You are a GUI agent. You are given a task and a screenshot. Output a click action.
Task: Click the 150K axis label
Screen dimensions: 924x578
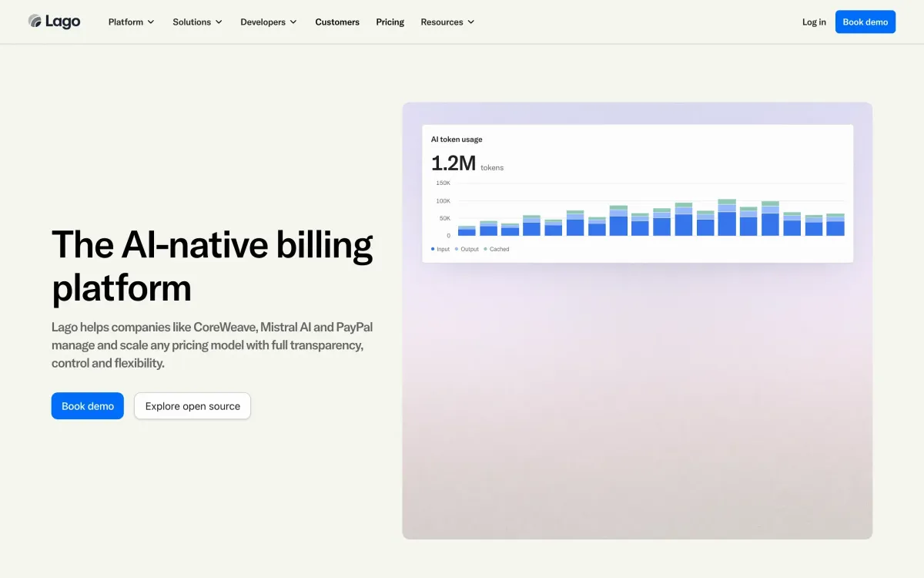click(444, 183)
